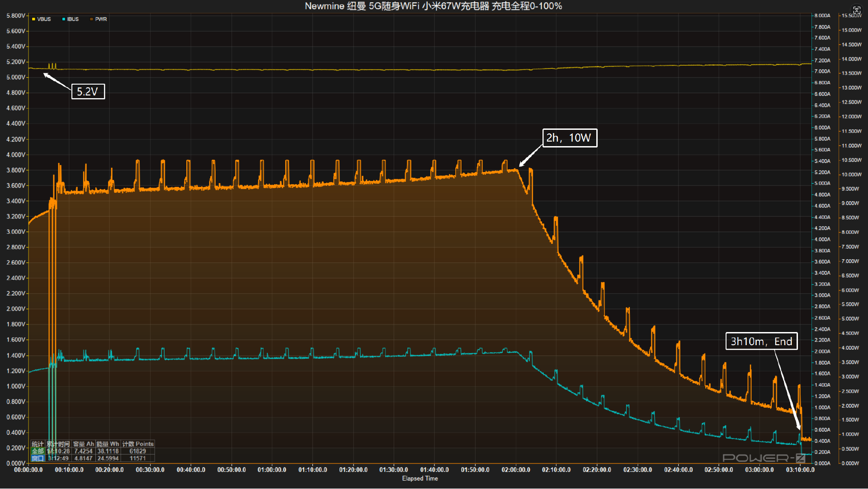Image resolution: width=868 pixels, height=489 pixels.
Task: Click the 02:00:00.0 time axis tick
Action: point(516,470)
